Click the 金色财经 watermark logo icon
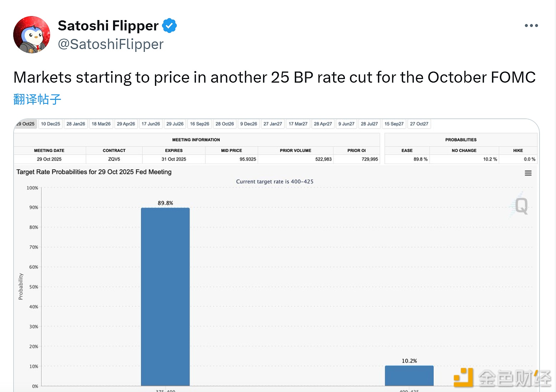Image resolution: width=556 pixels, height=392 pixels. pyautogui.click(x=463, y=377)
